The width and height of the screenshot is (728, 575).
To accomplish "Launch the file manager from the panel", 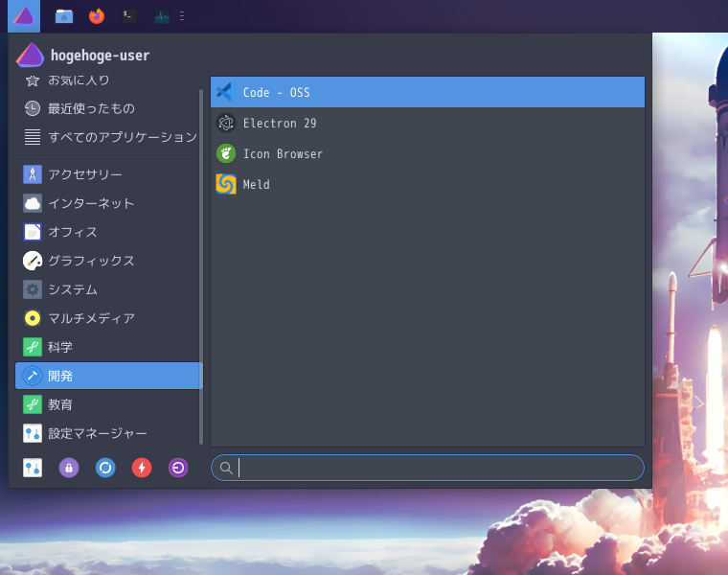I will tap(64, 16).
